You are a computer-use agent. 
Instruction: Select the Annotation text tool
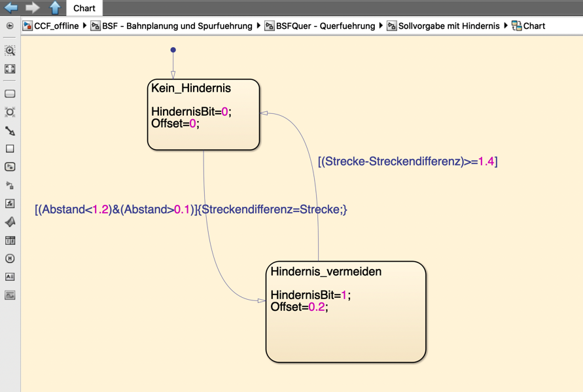[x=10, y=277]
